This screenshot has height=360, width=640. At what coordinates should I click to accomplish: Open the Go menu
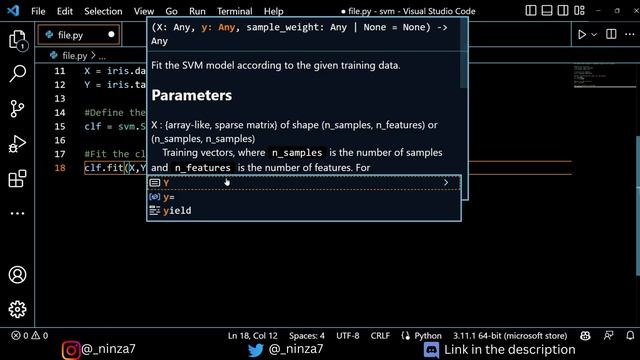171,11
